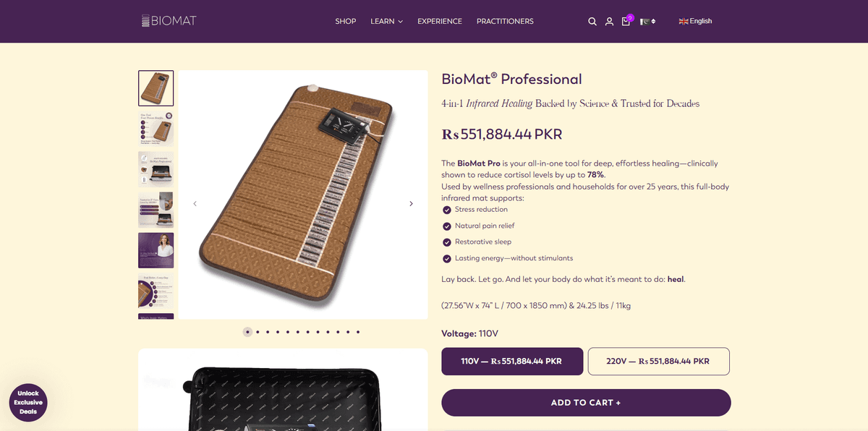This screenshot has height=431, width=868.
Task: Jump to the first carousel dot
Action: point(247,332)
